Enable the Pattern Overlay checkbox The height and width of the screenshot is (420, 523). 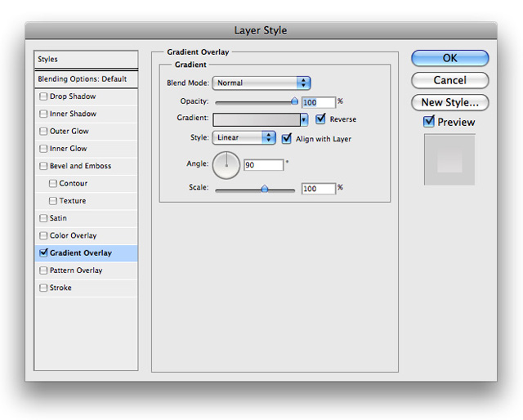pos(43,270)
